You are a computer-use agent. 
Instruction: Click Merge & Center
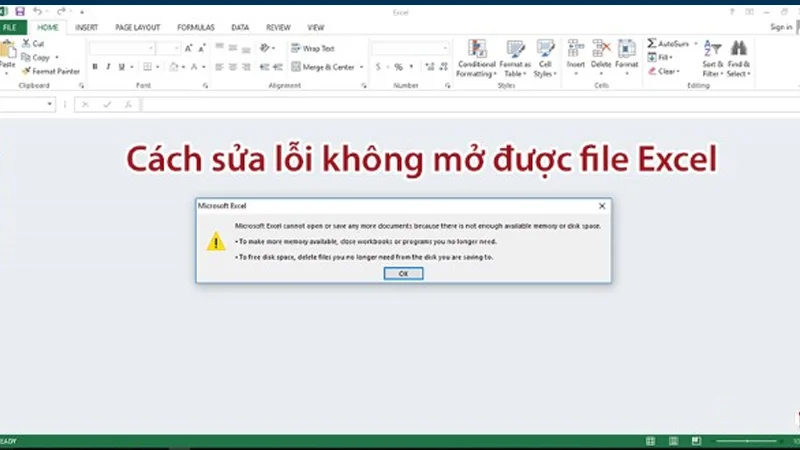pyautogui.click(x=323, y=67)
